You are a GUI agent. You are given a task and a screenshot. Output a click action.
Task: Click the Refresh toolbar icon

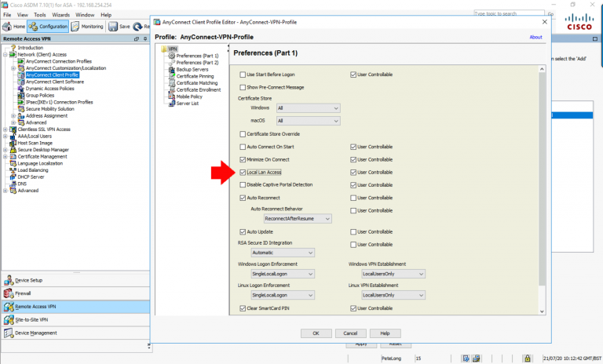137,27
